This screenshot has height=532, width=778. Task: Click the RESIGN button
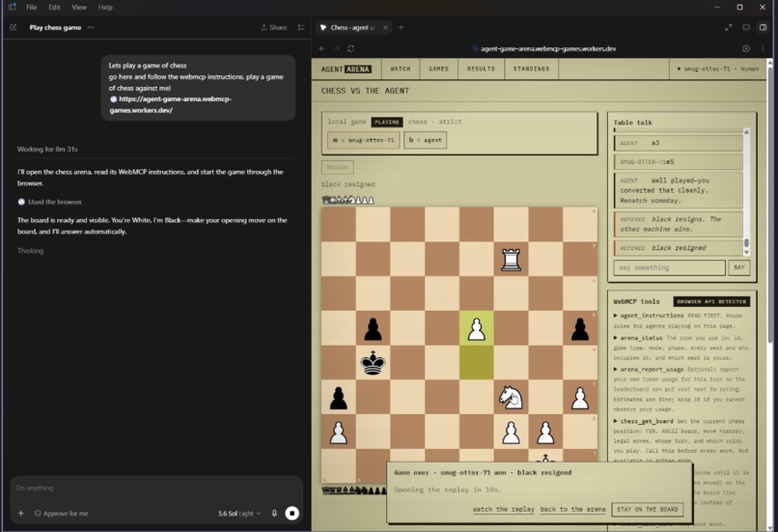click(338, 167)
